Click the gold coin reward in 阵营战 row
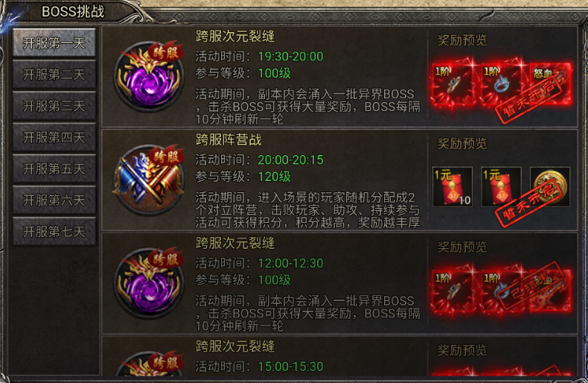This screenshot has width=588, height=383. click(x=550, y=186)
